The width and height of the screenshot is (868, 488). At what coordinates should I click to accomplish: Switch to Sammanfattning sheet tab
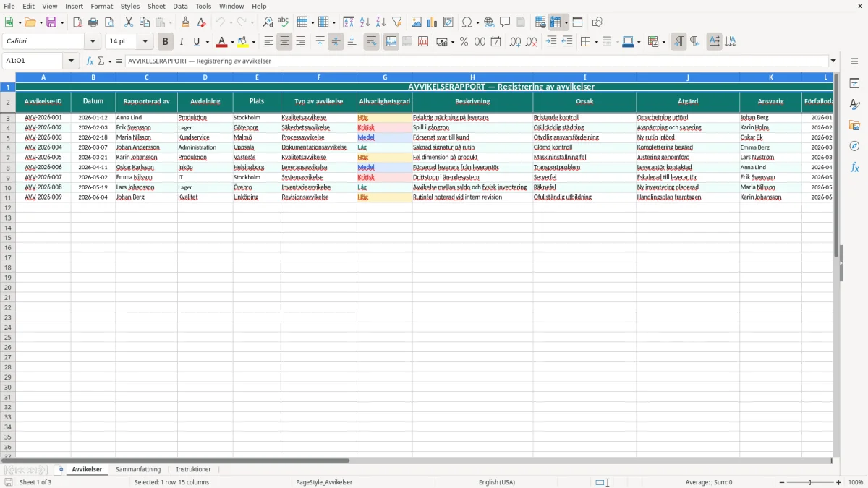(138, 469)
